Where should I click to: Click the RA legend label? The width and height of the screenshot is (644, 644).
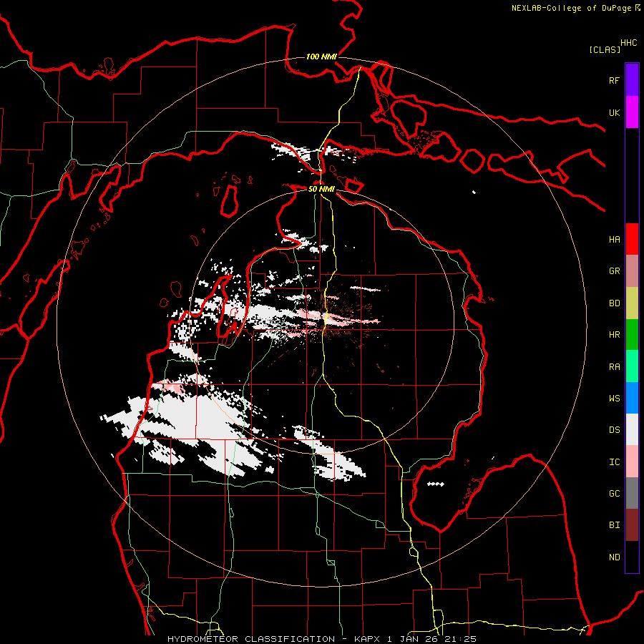614,367
